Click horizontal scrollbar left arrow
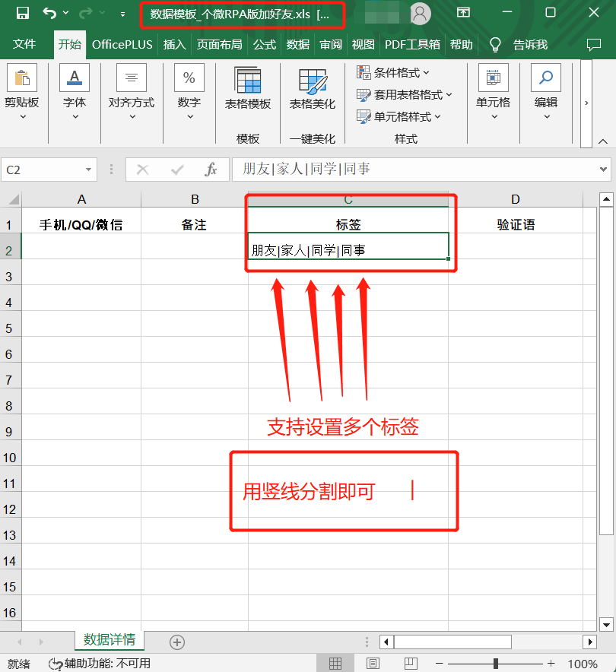 tap(386, 642)
